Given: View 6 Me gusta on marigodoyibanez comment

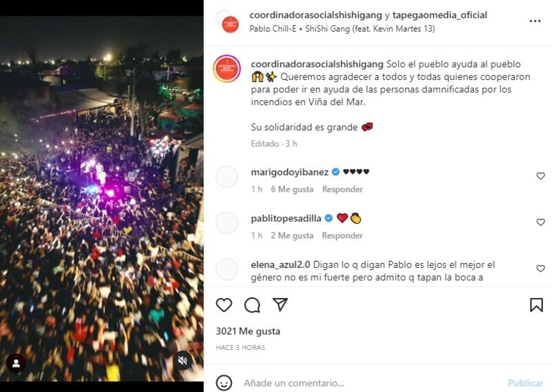Looking at the screenshot, I should coord(292,190).
